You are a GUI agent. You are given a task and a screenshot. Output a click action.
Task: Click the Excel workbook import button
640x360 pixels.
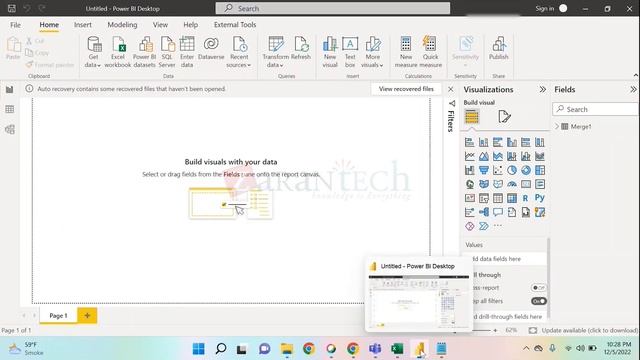tap(118, 52)
